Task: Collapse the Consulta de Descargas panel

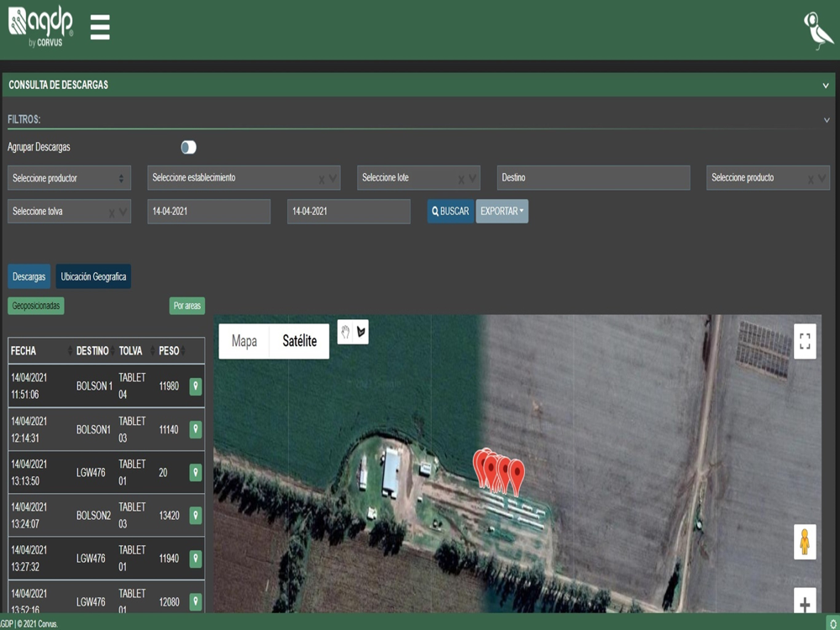Action: (x=826, y=85)
